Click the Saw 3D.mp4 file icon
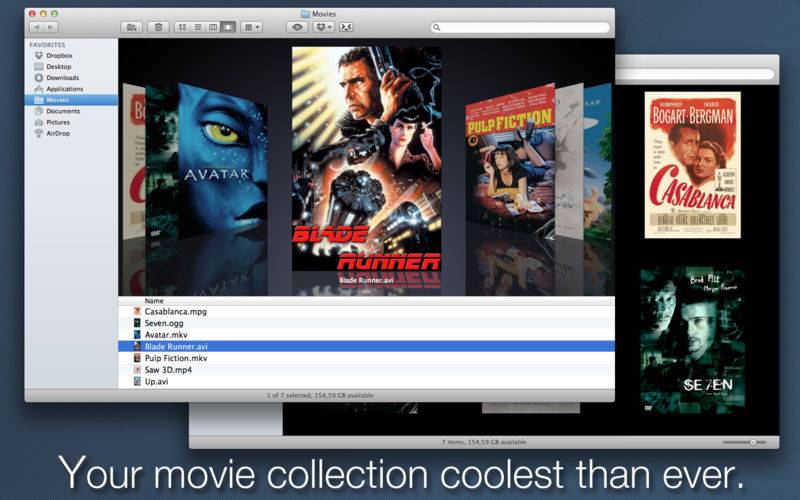 pos(137,370)
